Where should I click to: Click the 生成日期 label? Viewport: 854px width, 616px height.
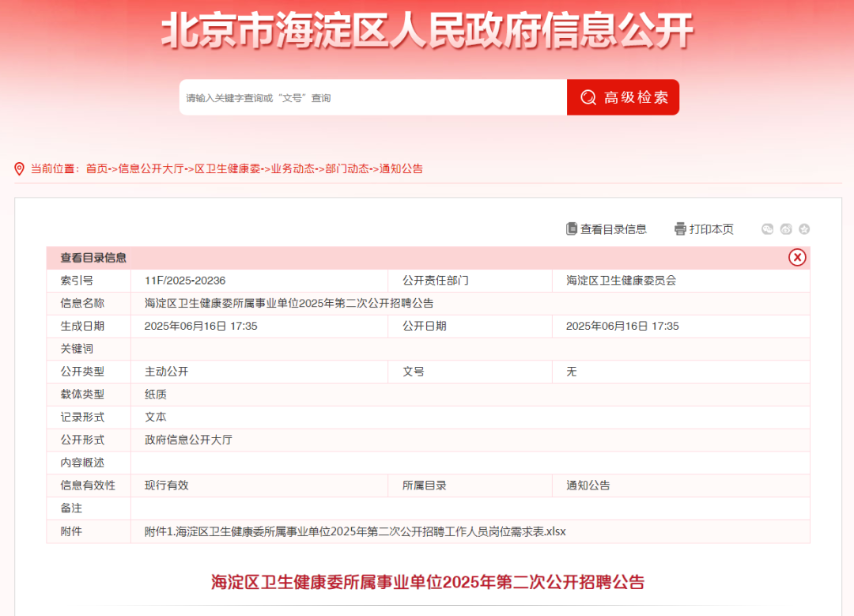[82, 327]
